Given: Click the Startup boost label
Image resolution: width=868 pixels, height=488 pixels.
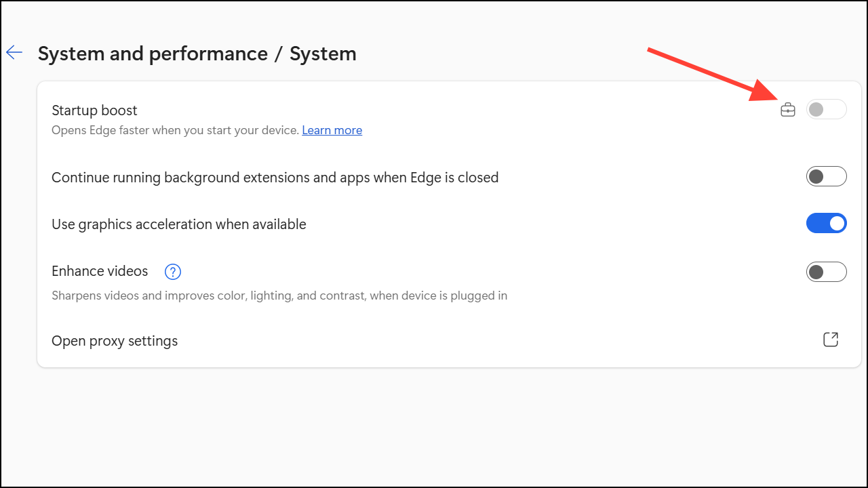Looking at the screenshot, I should [x=94, y=110].
